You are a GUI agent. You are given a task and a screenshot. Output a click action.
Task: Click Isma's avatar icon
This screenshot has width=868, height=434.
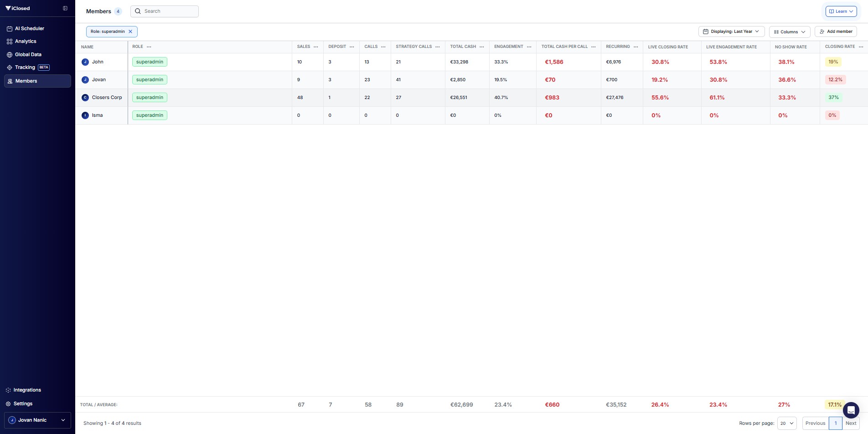(85, 115)
